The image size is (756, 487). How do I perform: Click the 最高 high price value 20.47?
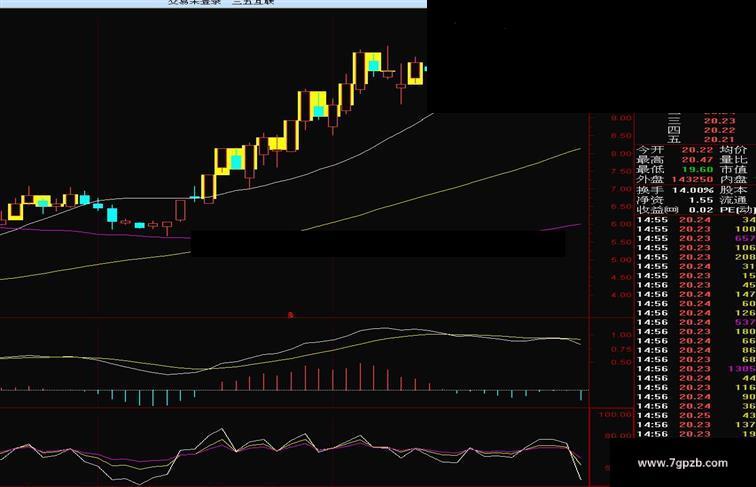coord(697,160)
